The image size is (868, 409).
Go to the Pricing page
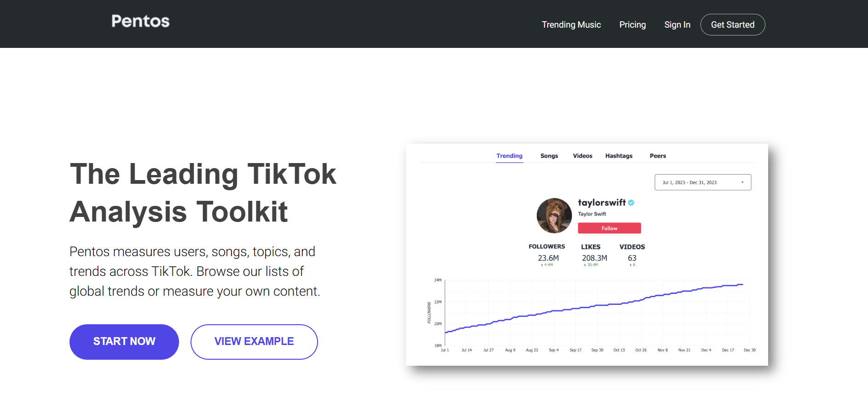[x=632, y=25]
